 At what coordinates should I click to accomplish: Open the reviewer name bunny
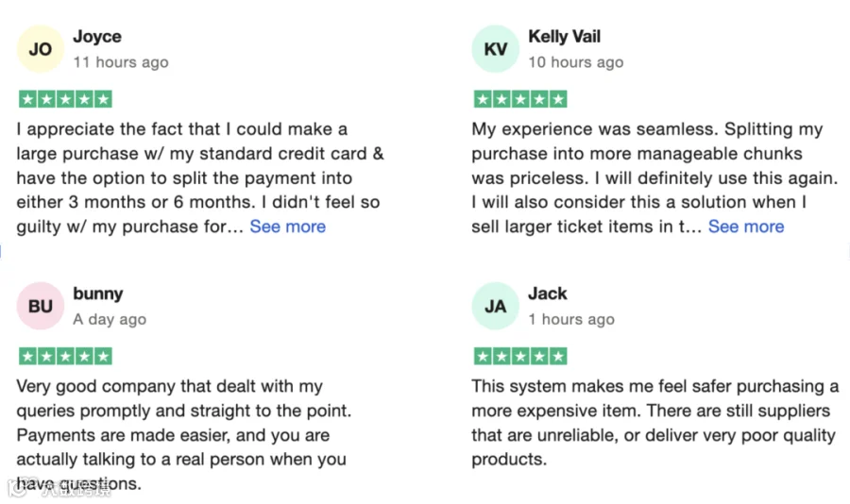(x=98, y=294)
